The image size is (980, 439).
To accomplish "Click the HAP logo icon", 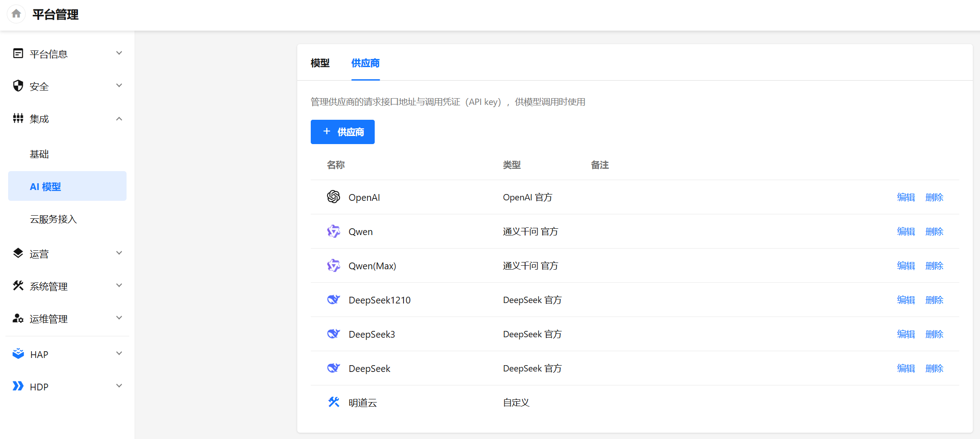I will 18,354.
